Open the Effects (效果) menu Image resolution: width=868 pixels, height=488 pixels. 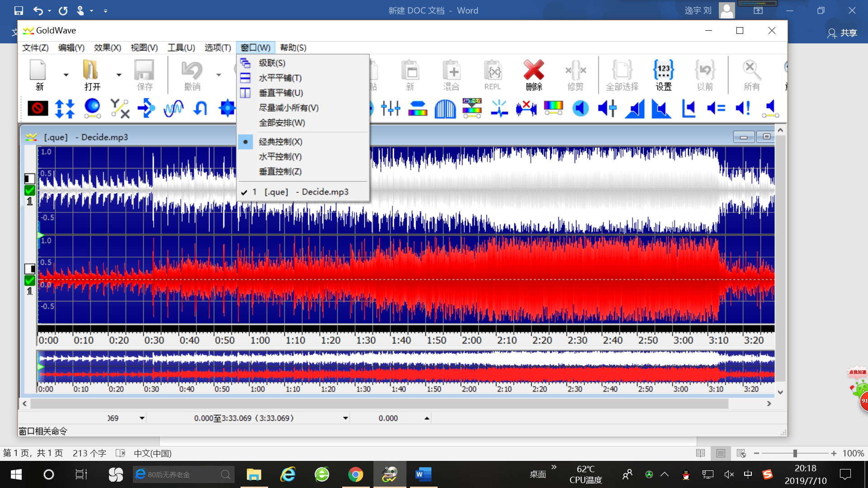[107, 48]
